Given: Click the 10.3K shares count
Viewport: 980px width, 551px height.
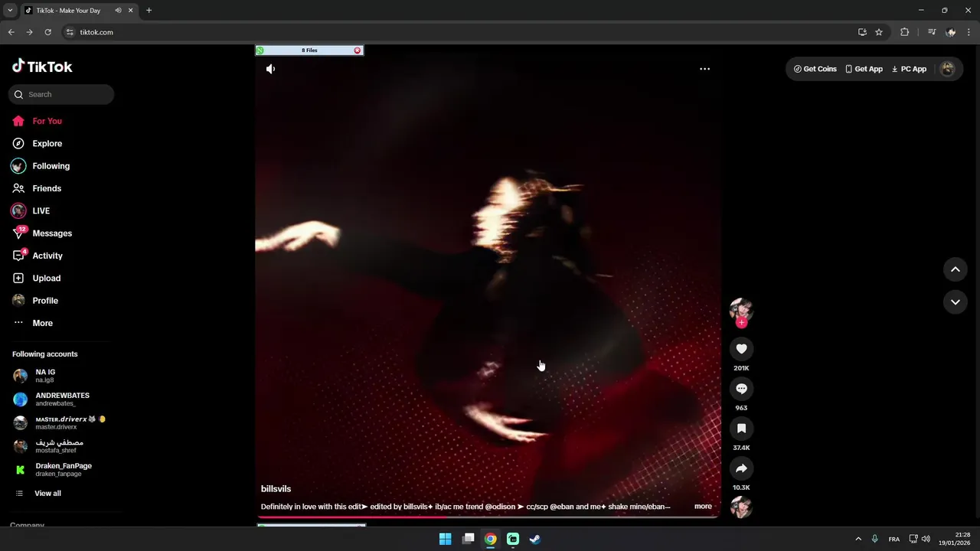Looking at the screenshot, I should (741, 487).
